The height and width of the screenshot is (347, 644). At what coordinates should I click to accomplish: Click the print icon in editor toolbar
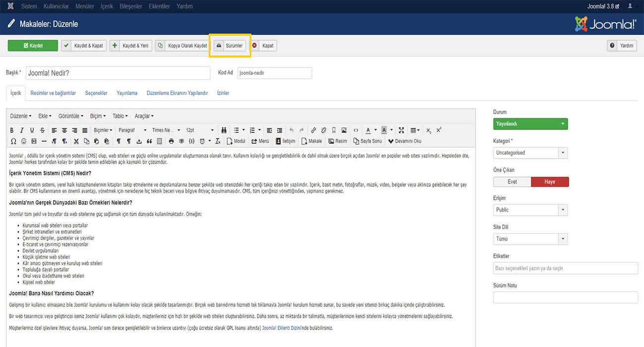click(171, 141)
